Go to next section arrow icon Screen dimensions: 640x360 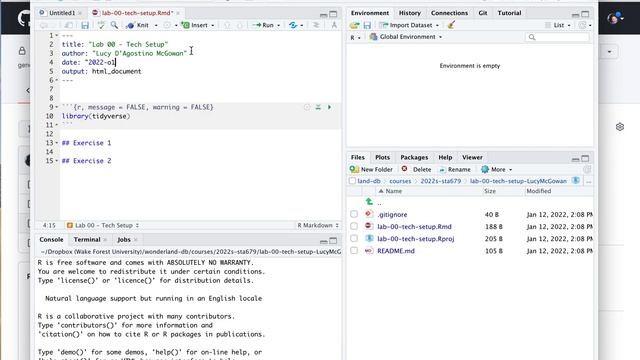240,25
